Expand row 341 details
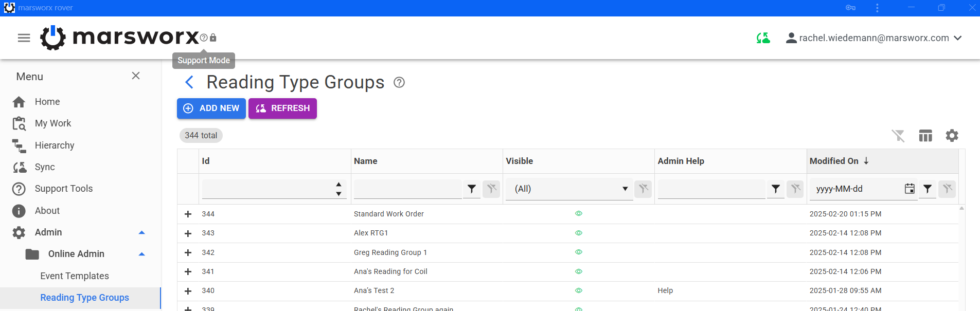Screen dimensions: 980x311 [188, 271]
